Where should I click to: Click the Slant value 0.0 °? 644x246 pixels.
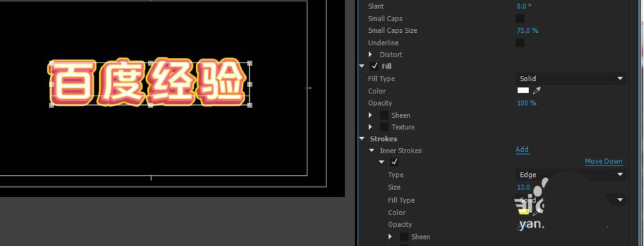coord(524,6)
